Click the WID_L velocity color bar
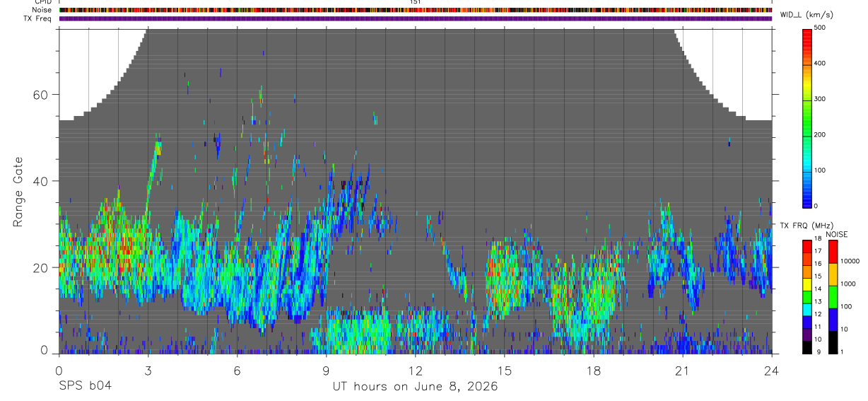The width and height of the screenshot is (868, 401). coord(808,117)
